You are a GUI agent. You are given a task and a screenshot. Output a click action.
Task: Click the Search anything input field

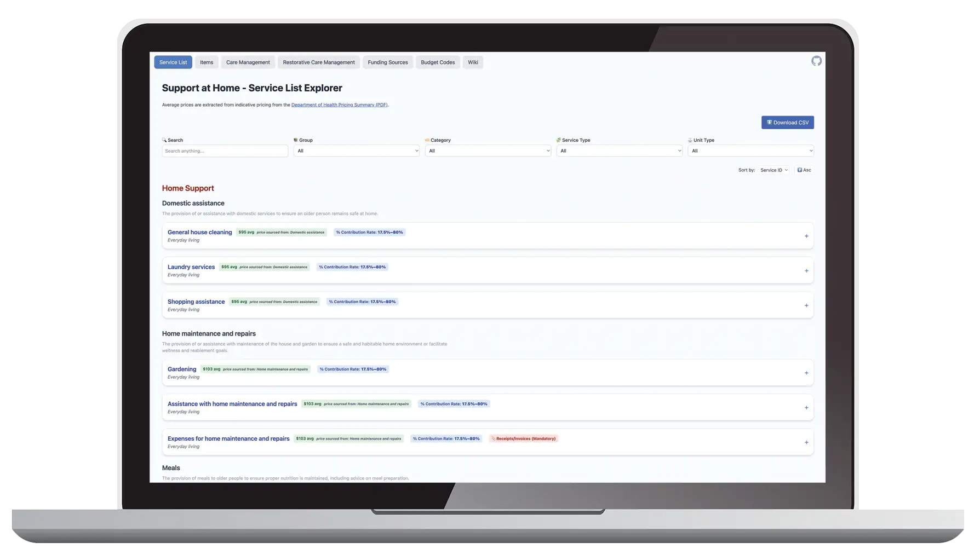tap(225, 151)
